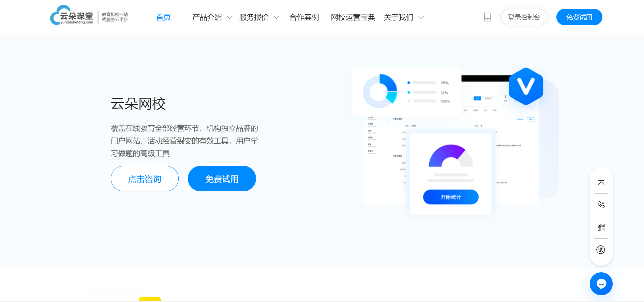Open 产品介绍 menu item
Image resolution: width=644 pixels, height=302 pixels.
[207, 17]
